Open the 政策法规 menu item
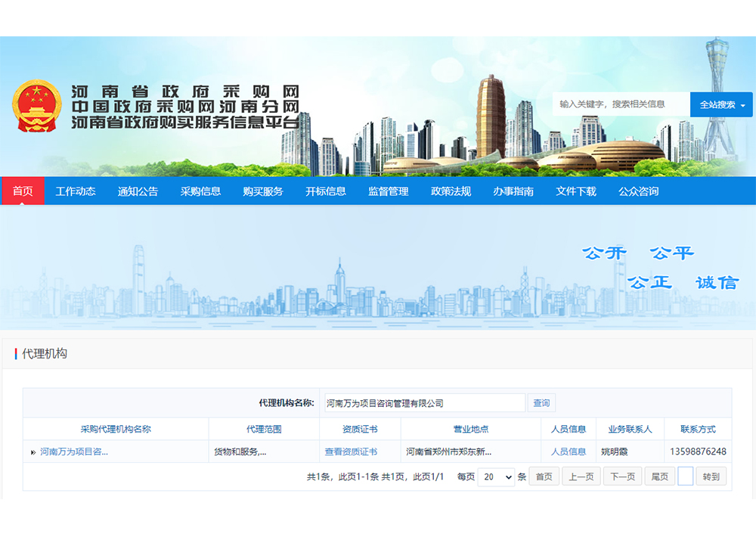Image resolution: width=756 pixels, height=534 pixels. (451, 191)
